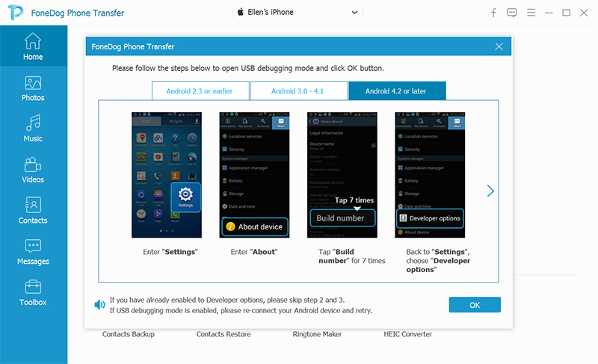Screen dimensions: 598x364
Task: Click the 'skip step 2 and 3' notice line
Action: pyautogui.click(x=227, y=300)
